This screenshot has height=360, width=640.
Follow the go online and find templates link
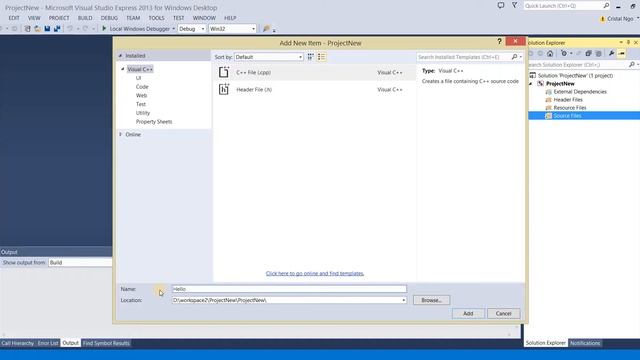click(315, 273)
